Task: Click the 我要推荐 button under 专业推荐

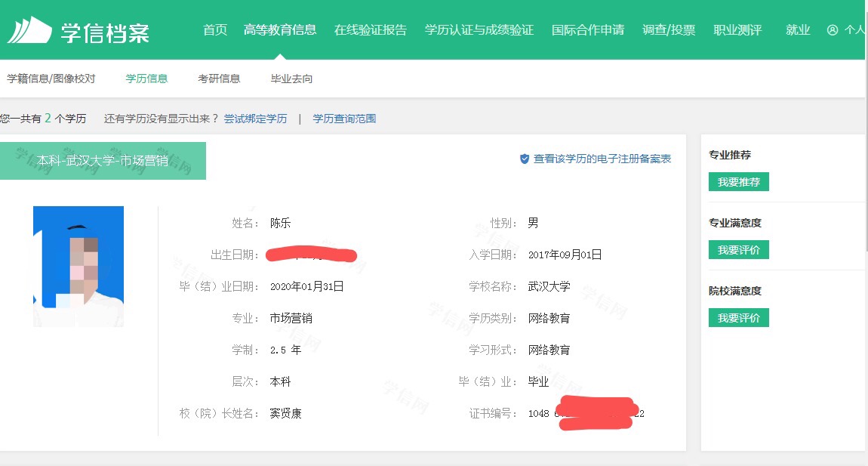Action: [x=738, y=181]
